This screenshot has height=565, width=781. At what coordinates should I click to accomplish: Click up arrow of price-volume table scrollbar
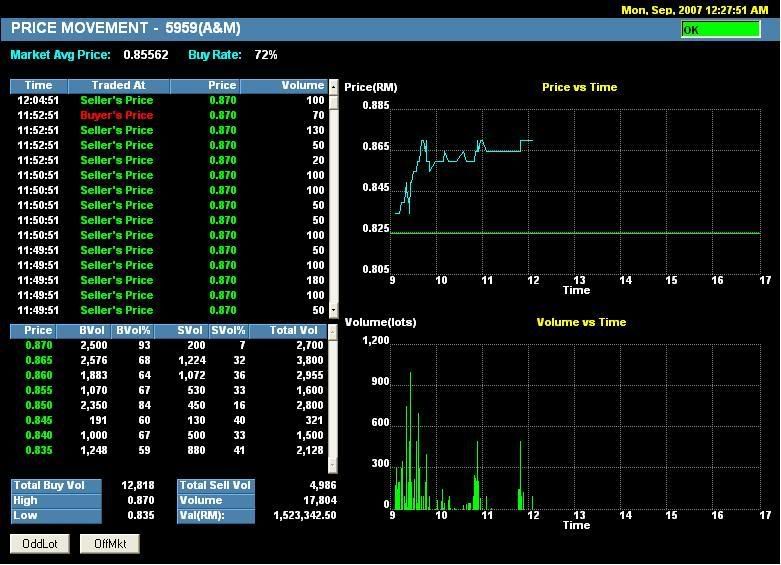point(334,331)
